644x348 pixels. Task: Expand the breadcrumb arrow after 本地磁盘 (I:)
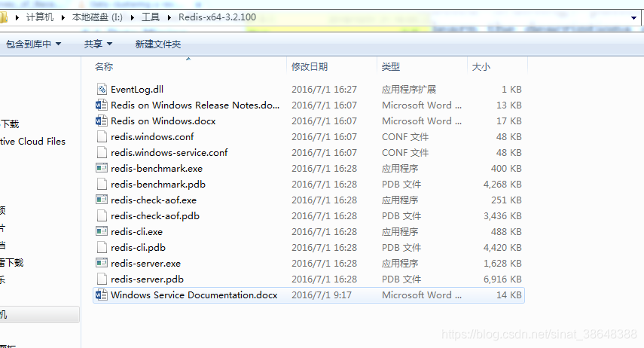coord(133,17)
